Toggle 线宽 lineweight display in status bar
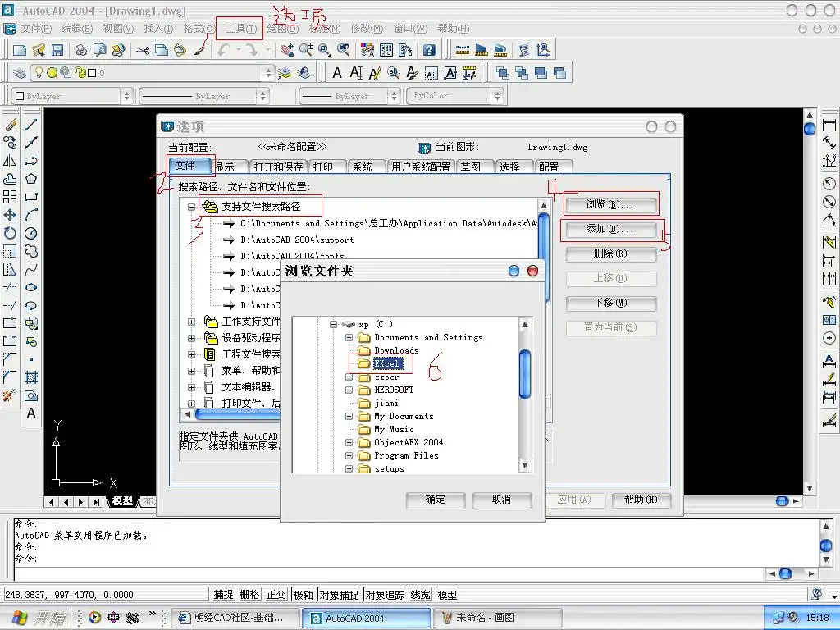The height and width of the screenshot is (630, 840). 421,595
